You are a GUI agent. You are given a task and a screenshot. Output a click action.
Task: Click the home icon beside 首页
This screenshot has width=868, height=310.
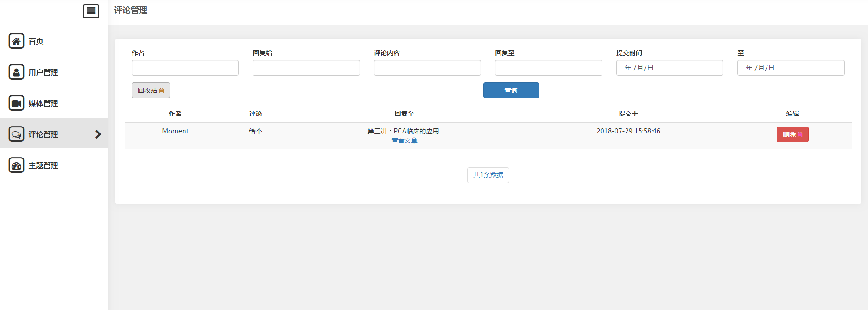16,41
